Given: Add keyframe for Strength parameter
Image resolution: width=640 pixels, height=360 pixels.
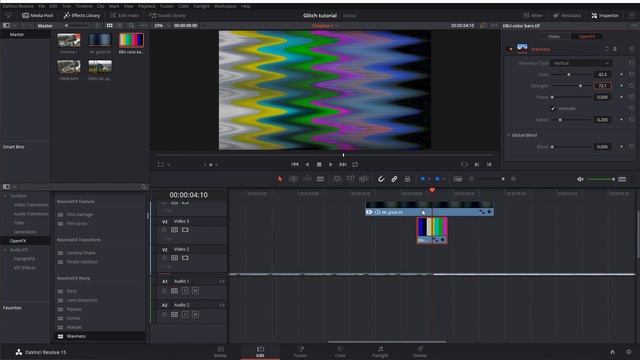Looking at the screenshot, I should 622,86.
